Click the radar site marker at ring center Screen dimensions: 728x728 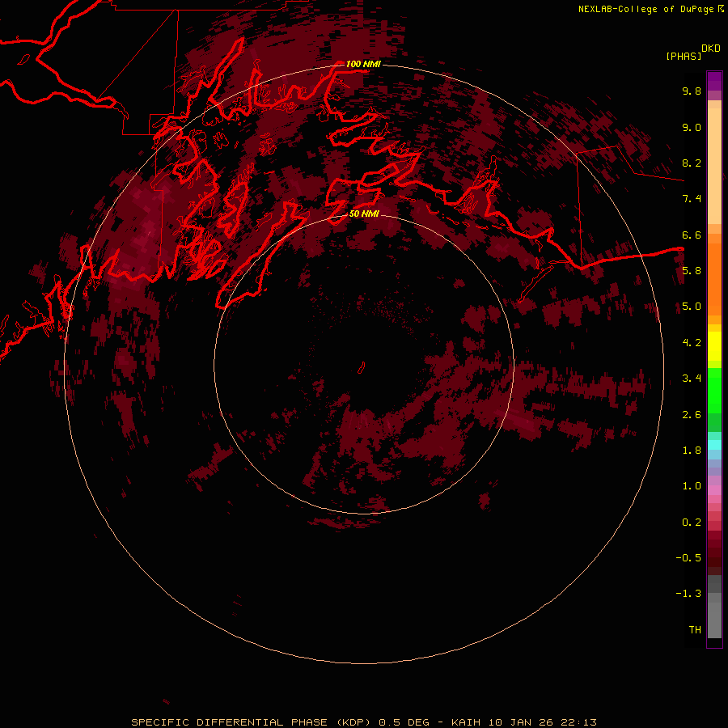point(362,368)
